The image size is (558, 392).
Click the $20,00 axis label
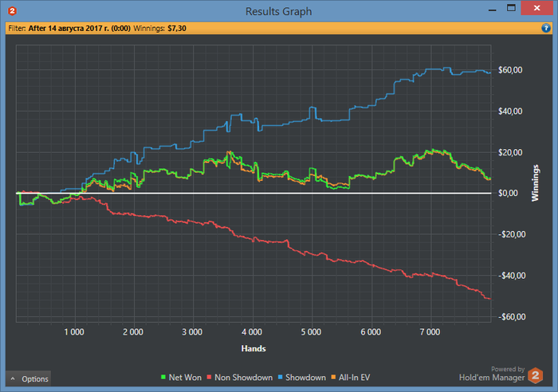click(x=510, y=153)
